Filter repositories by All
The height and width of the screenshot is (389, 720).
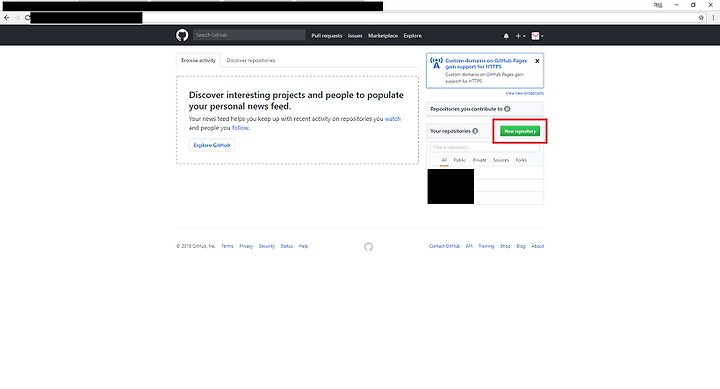pyautogui.click(x=444, y=160)
